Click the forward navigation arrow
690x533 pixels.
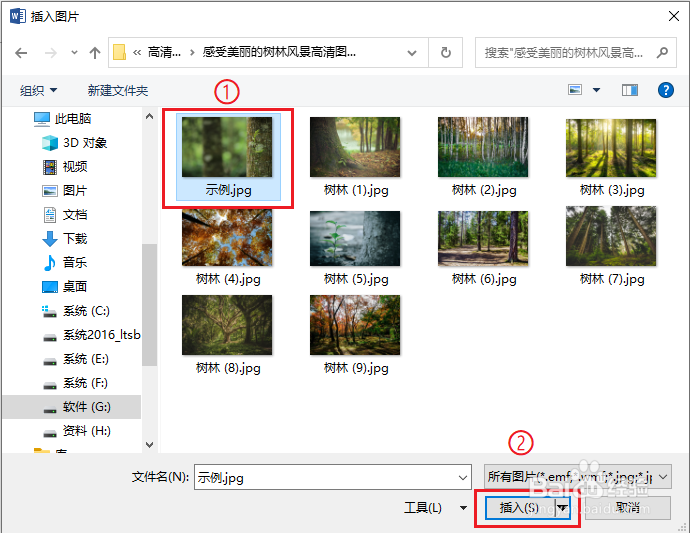(51, 53)
